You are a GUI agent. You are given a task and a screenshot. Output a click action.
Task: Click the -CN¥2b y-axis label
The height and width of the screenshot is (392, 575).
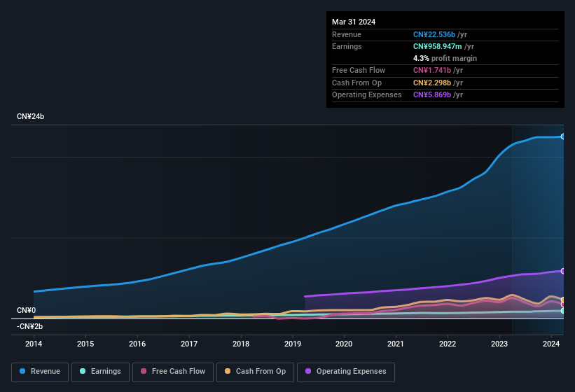(29, 326)
